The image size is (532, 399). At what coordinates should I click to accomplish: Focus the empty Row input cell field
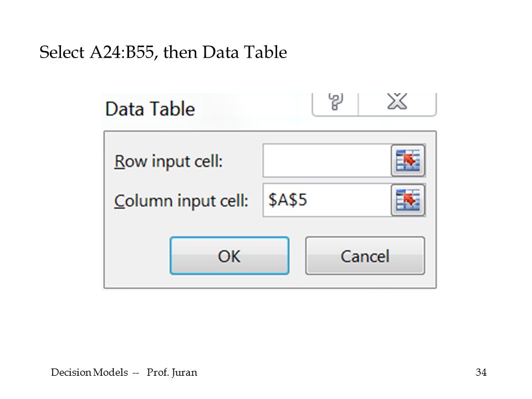[327, 161]
